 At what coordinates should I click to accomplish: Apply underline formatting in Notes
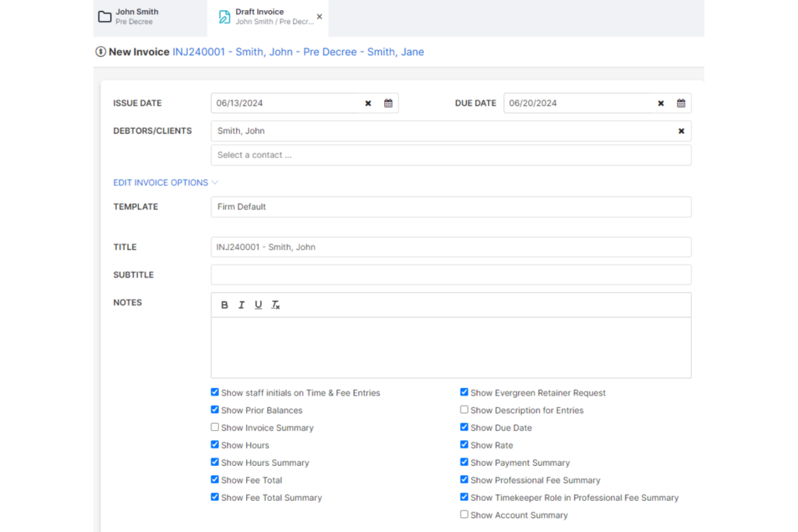[x=259, y=305]
